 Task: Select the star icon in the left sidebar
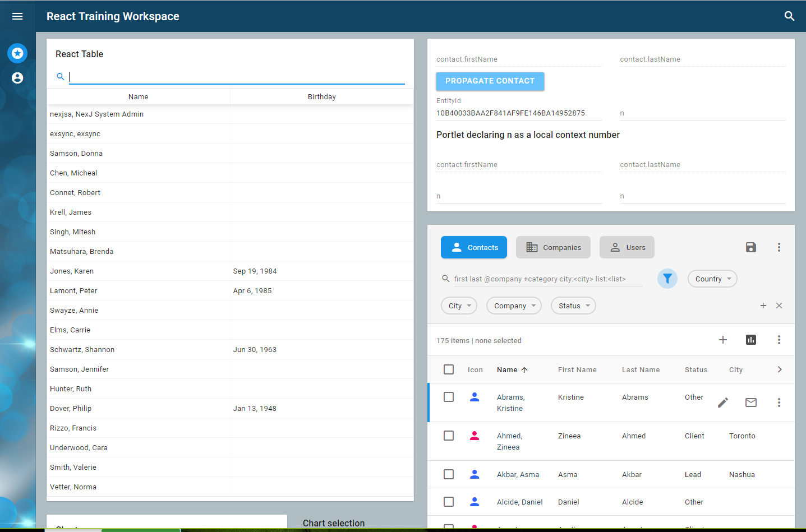point(17,53)
